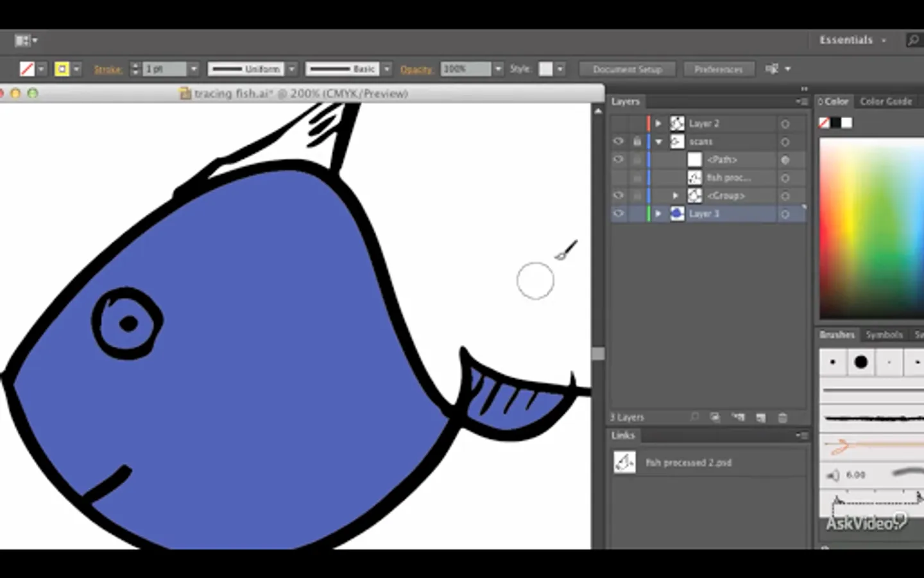This screenshot has width=924, height=578.
Task: Select the Layers panel tab
Action: point(626,101)
